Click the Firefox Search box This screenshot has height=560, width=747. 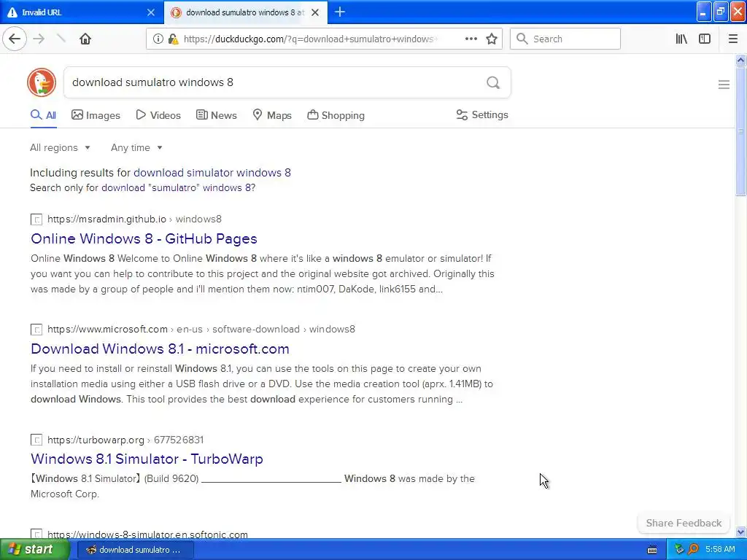[565, 39]
